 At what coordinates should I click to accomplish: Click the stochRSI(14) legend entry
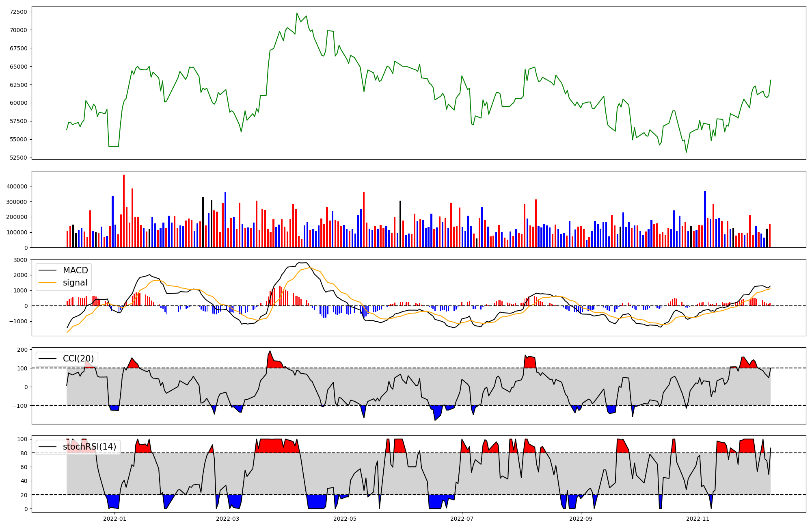(x=89, y=447)
